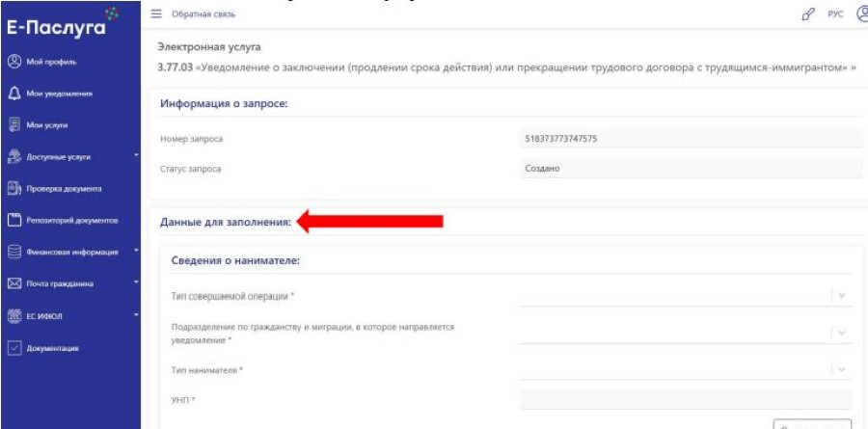The width and height of the screenshot is (868, 429).
Task: Click the Обратная связь link
Action: click(203, 13)
